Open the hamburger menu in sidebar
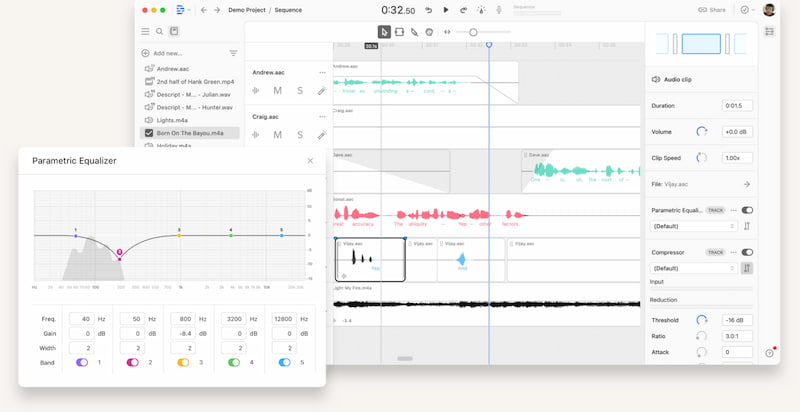 click(x=145, y=32)
